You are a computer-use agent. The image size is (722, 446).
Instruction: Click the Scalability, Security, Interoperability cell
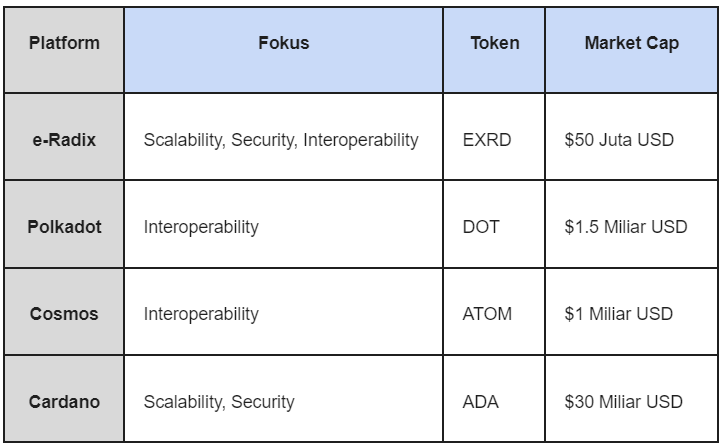tap(284, 136)
